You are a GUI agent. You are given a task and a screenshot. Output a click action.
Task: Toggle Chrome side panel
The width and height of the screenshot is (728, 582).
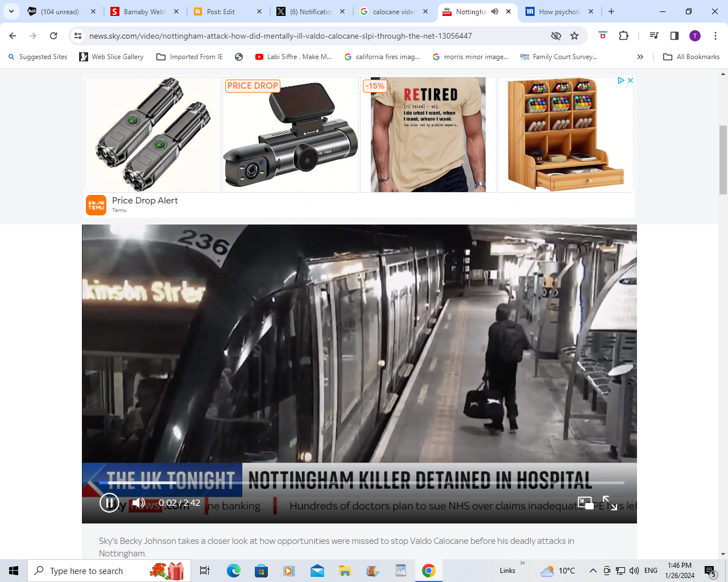[675, 36]
